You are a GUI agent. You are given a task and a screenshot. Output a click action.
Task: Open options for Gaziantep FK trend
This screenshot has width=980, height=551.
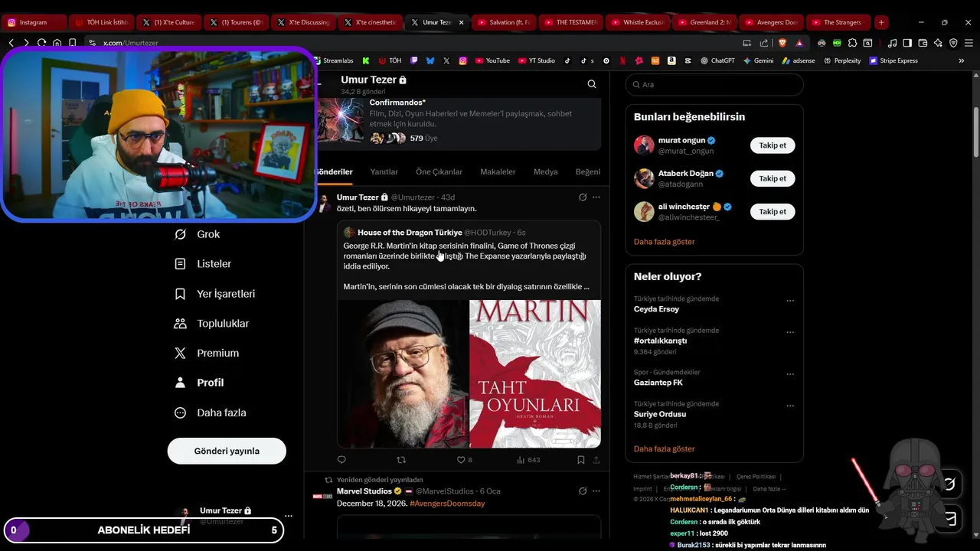pyautogui.click(x=790, y=374)
